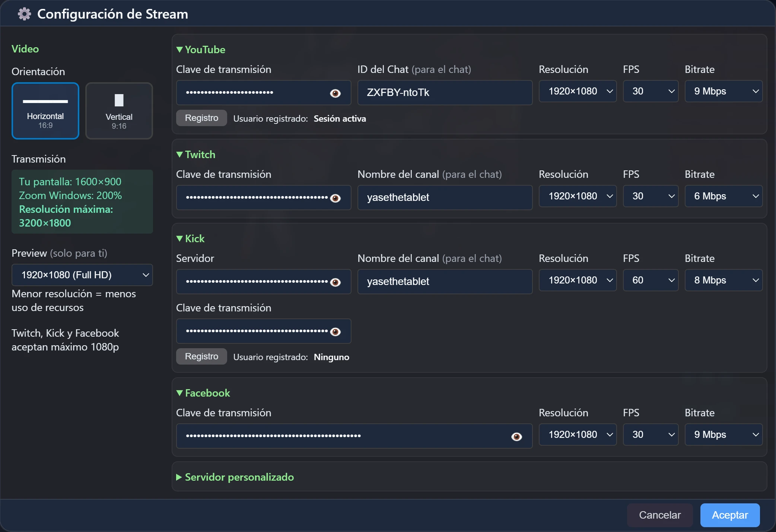The width and height of the screenshot is (776, 532).
Task: Click Registro under the YouTube stream key
Action: click(x=201, y=118)
